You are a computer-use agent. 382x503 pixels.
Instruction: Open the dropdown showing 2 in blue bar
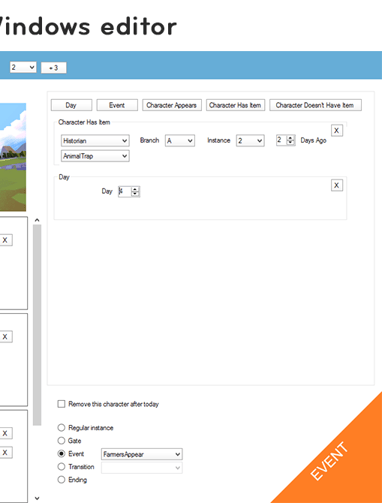click(23, 67)
